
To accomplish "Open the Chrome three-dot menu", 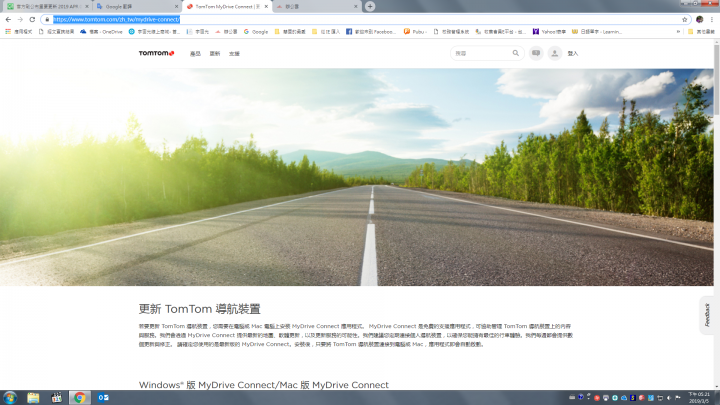I will tap(712, 19).
